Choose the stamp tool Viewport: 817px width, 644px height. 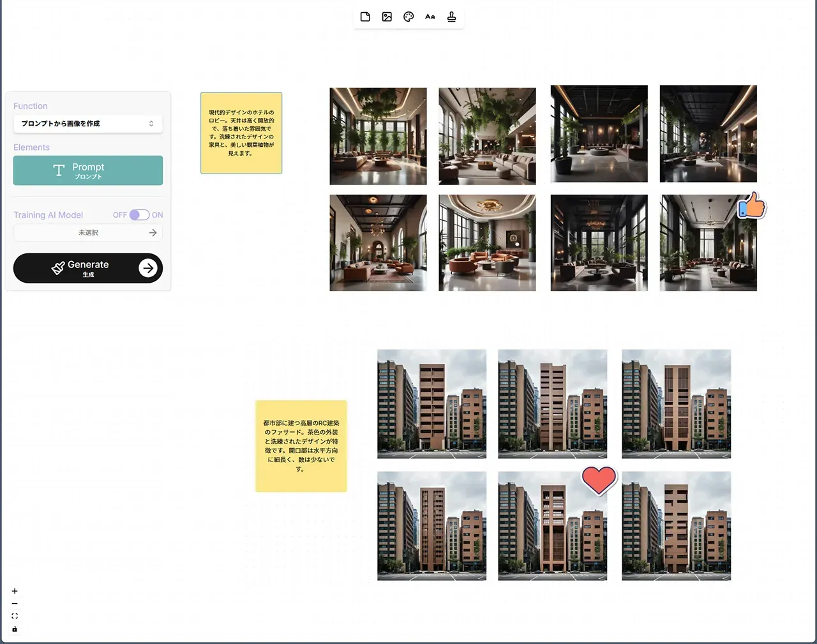(452, 17)
